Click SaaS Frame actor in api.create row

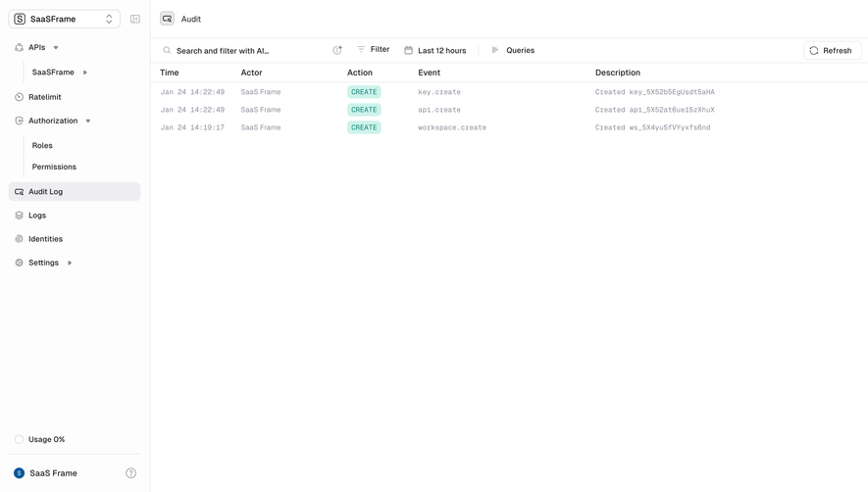261,110
